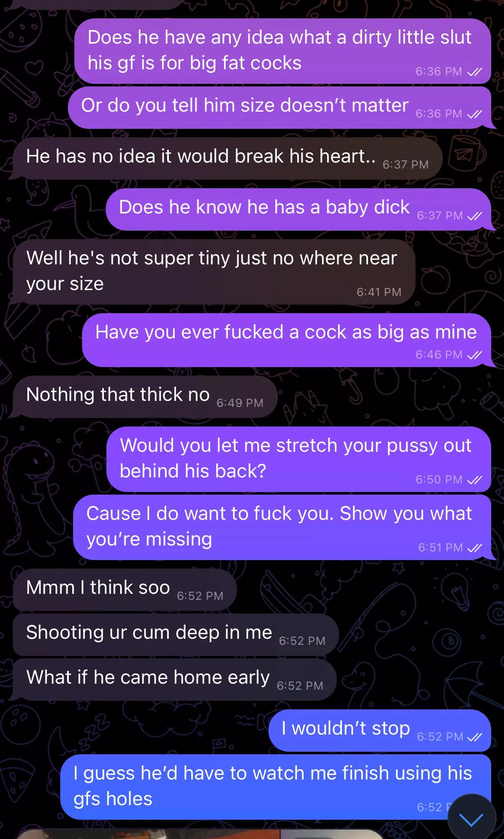Tap the 6:41 PM timestamp
Screen dimensions: 504x839
pos(379,292)
